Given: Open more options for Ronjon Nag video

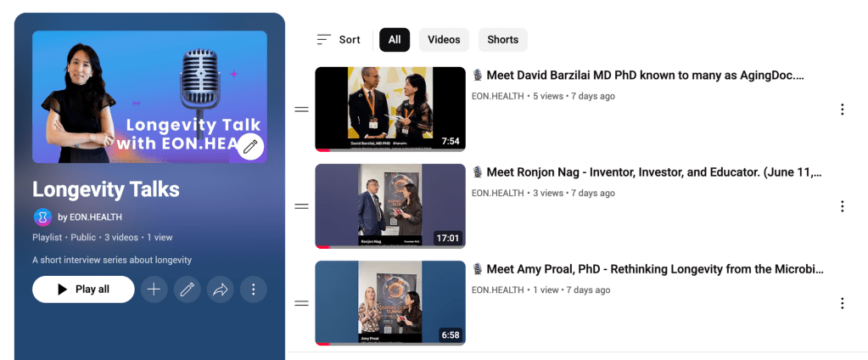Looking at the screenshot, I should coord(842,206).
